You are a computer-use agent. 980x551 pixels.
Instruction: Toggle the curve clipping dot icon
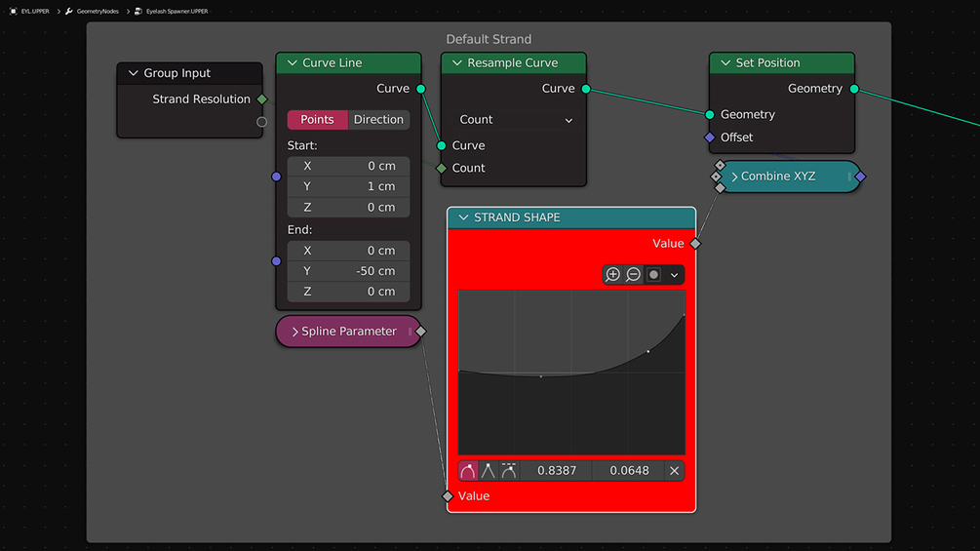coord(653,275)
